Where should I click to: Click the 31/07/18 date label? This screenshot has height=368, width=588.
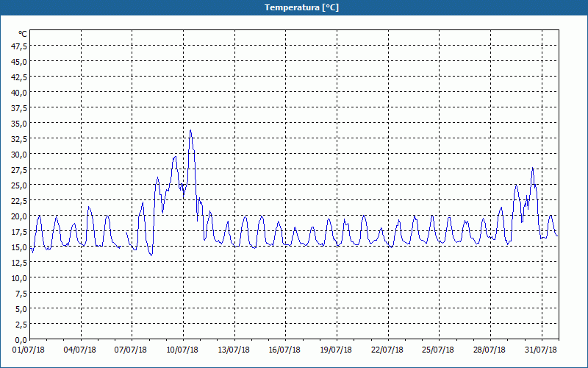pos(541,350)
